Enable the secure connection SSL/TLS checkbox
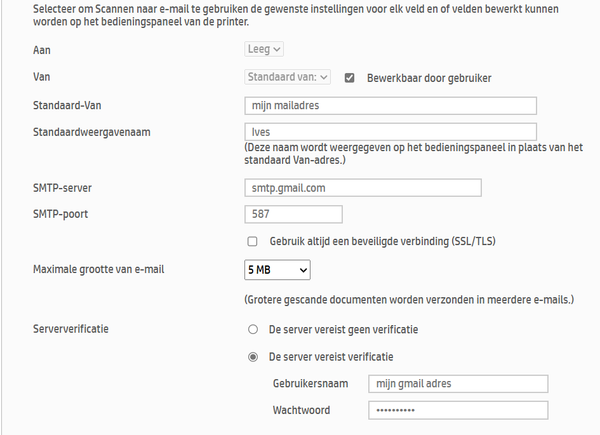600x435 pixels. (x=252, y=241)
